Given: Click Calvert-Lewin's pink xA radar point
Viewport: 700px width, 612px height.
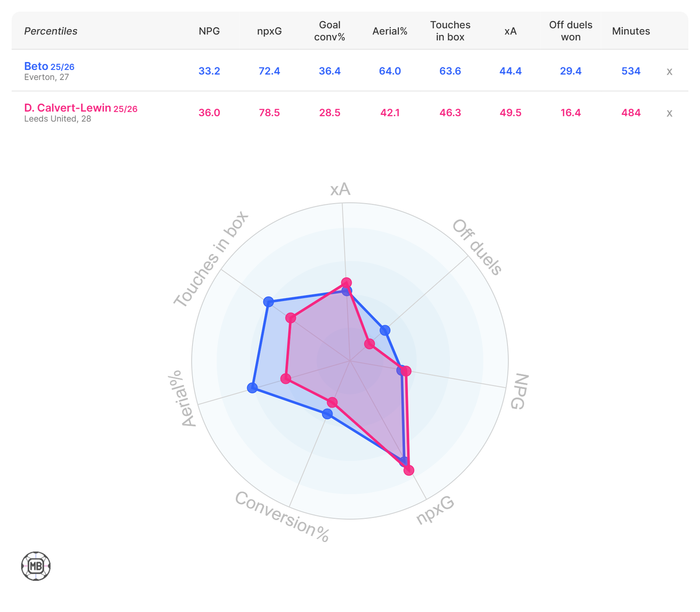Looking at the screenshot, I should point(346,282).
